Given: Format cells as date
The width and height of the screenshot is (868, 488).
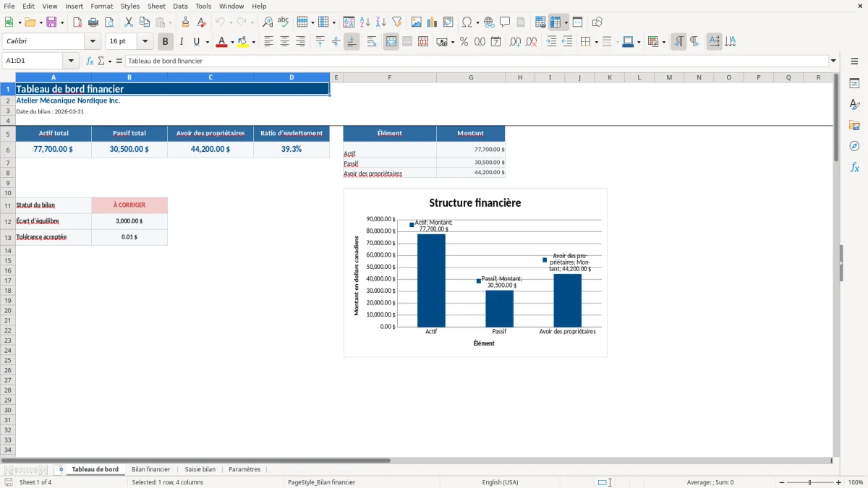Looking at the screenshot, I should point(495,42).
